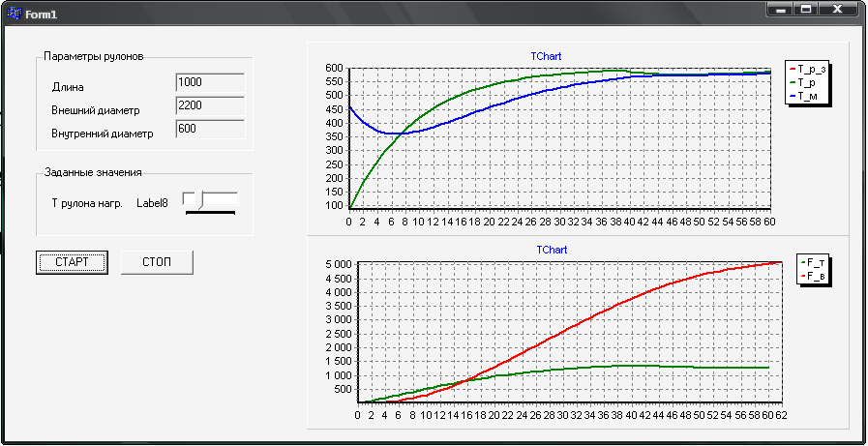The height and width of the screenshot is (446, 868).
Task: Click the Длина input field showing 1000
Action: [x=210, y=82]
